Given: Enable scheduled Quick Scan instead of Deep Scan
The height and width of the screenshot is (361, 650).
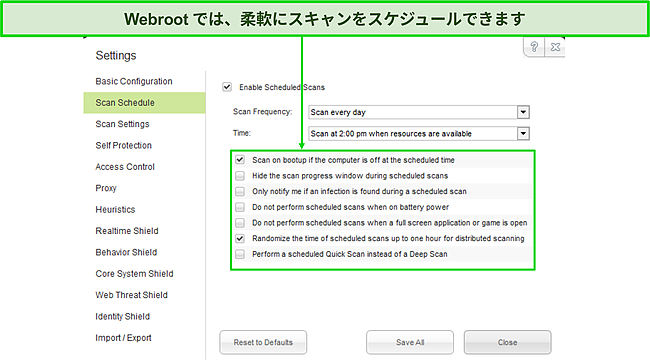Looking at the screenshot, I should pos(240,254).
